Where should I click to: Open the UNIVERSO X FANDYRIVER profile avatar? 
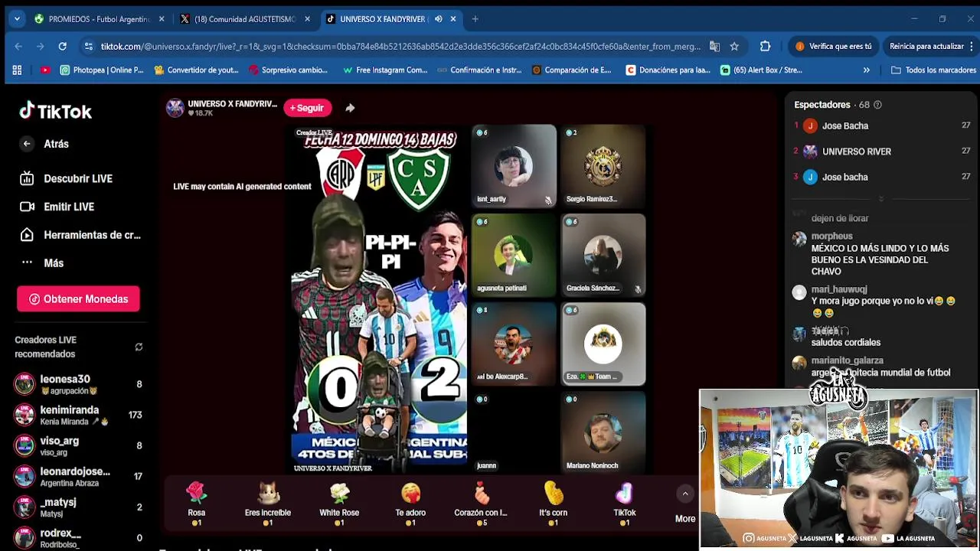pyautogui.click(x=175, y=108)
